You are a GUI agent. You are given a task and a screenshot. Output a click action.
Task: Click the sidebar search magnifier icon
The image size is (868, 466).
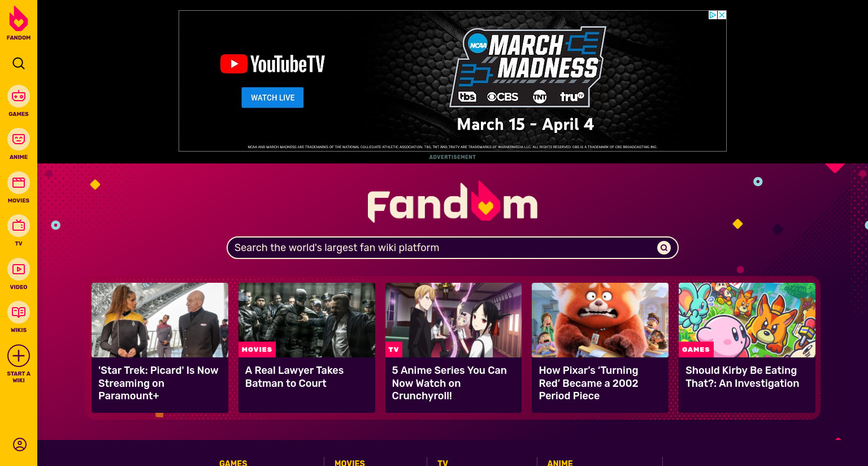click(x=19, y=63)
